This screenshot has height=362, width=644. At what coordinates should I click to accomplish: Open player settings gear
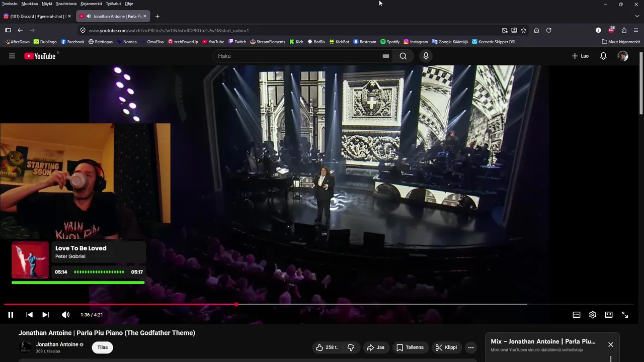pyautogui.click(x=593, y=315)
